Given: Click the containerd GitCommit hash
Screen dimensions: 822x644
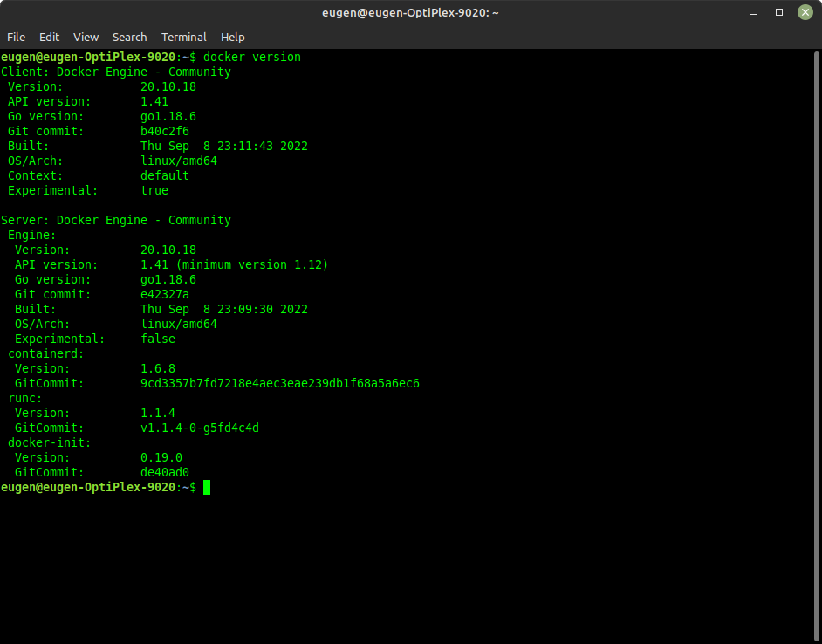Looking at the screenshot, I should pos(279,383).
